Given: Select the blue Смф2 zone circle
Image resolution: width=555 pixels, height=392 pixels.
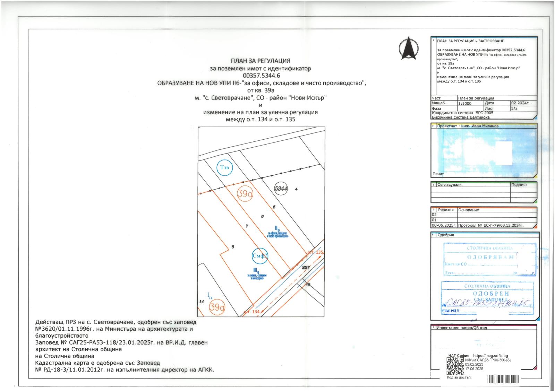Looking at the screenshot, I should coord(260,256).
